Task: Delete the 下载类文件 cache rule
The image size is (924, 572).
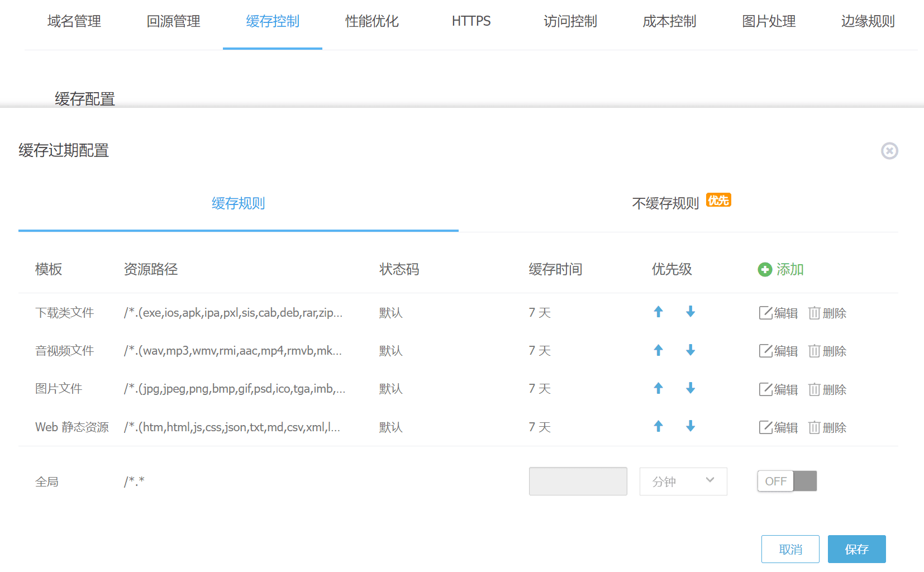Action: [x=827, y=313]
